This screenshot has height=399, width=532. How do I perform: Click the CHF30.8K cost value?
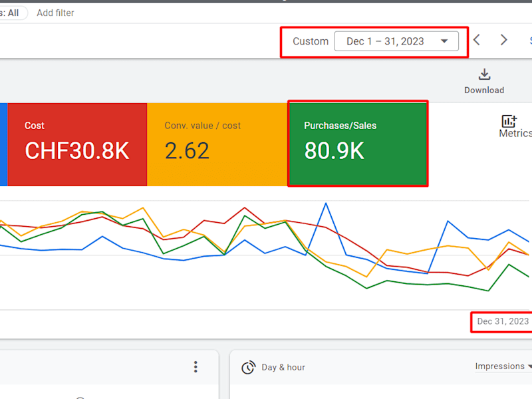(x=77, y=151)
